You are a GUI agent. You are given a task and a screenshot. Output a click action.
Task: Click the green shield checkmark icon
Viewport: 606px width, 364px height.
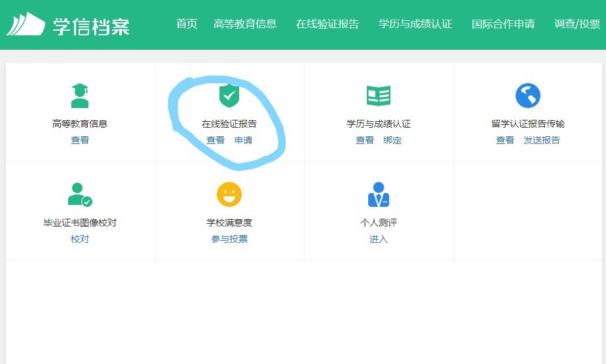click(229, 96)
